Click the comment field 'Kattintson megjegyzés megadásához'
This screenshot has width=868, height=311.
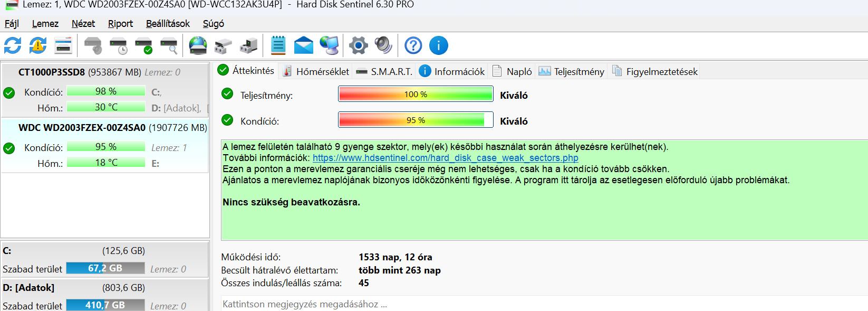click(544, 304)
